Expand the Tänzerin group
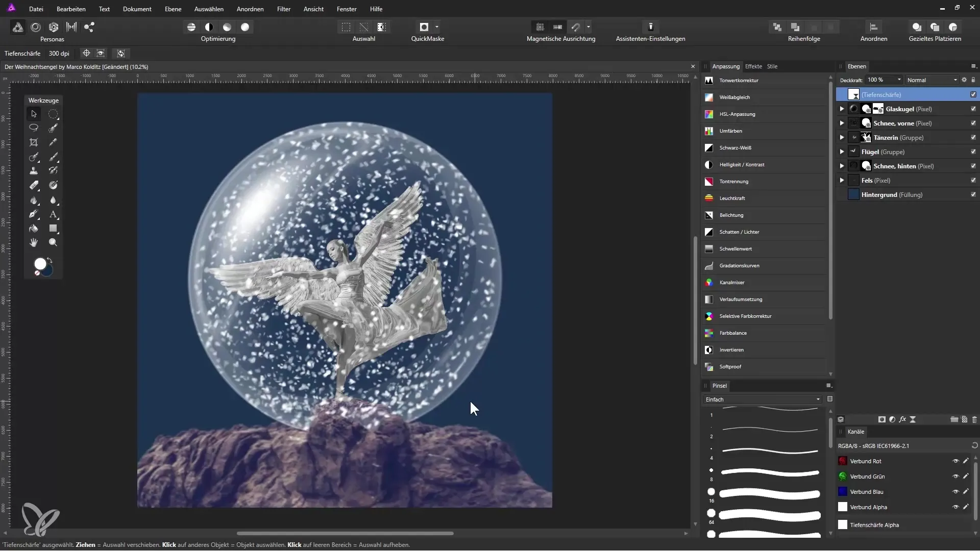Image resolution: width=980 pixels, height=551 pixels. pyautogui.click(x=842, y=138)
